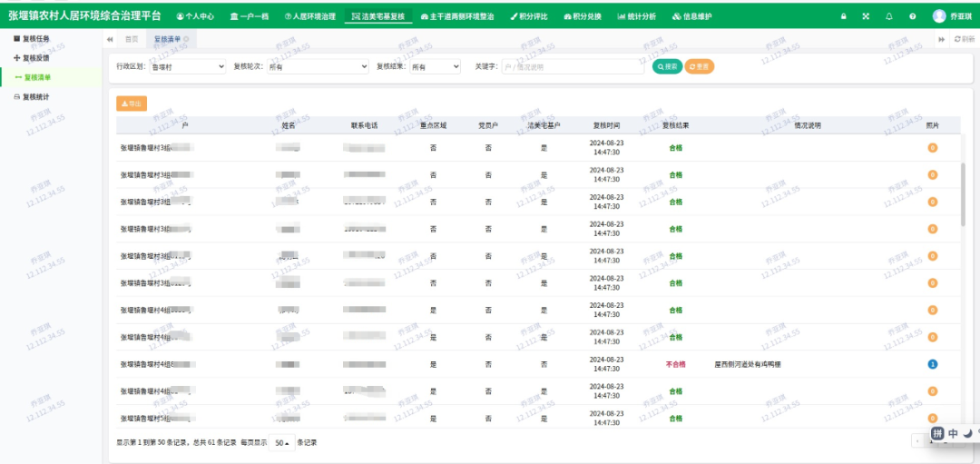Select 复核统计 in the left sidebar

[x=36, y=96]
